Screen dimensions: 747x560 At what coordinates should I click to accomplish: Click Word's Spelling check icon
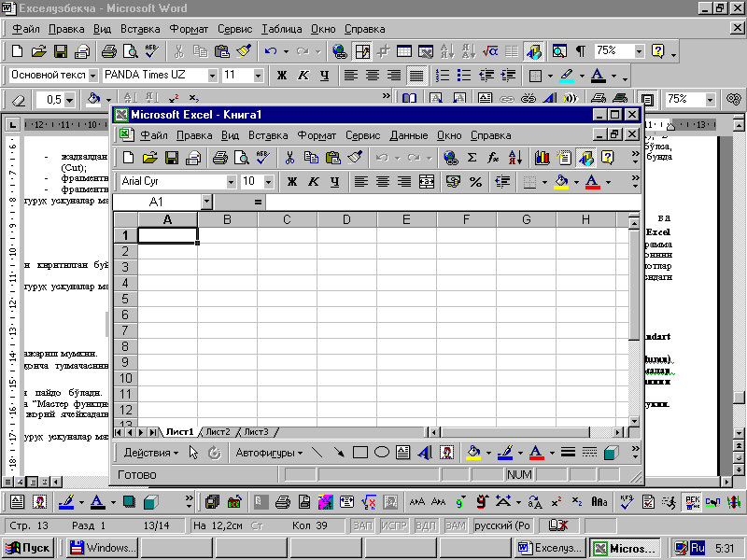(x=152, y=51)
